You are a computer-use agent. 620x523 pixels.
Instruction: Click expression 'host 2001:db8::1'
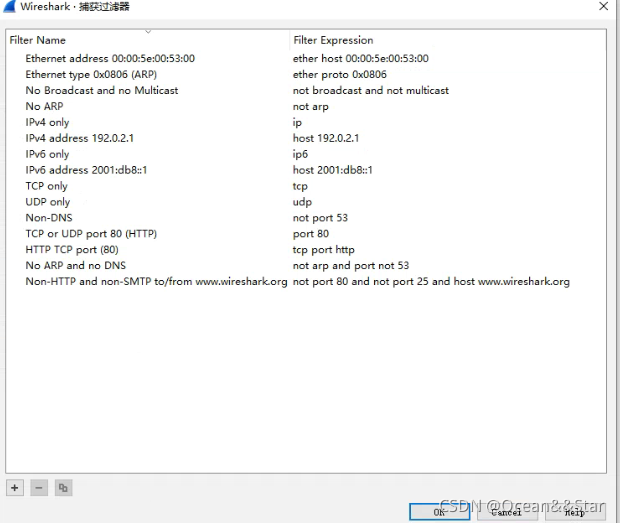(x=333, y=170)
